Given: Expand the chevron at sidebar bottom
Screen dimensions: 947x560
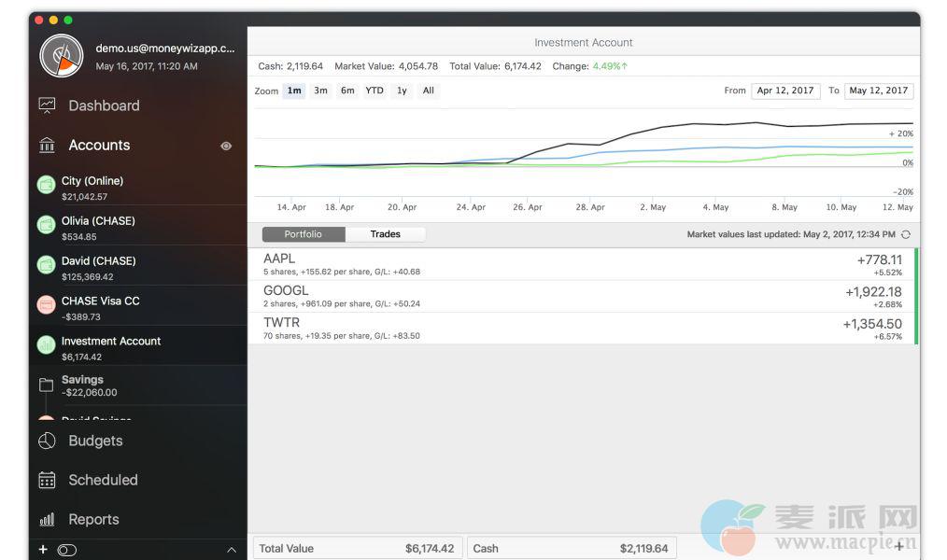Looking at the screenshot, I should [232, 551].
